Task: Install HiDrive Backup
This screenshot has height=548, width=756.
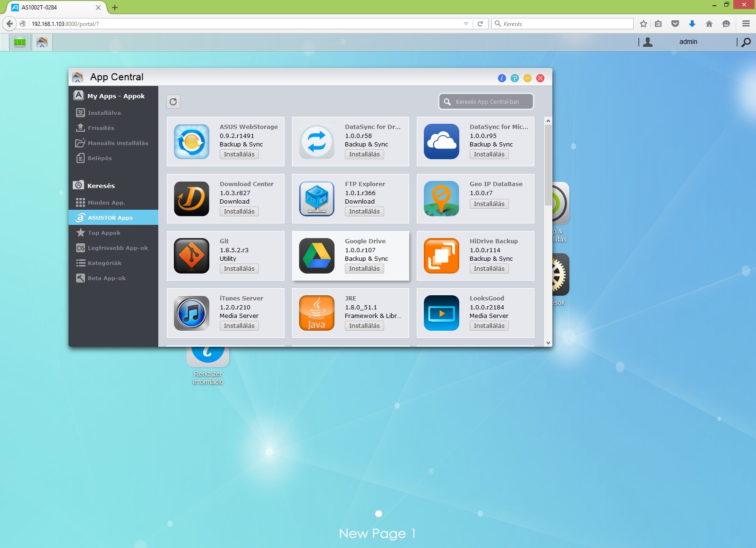Action: click(x=489, y=269)
